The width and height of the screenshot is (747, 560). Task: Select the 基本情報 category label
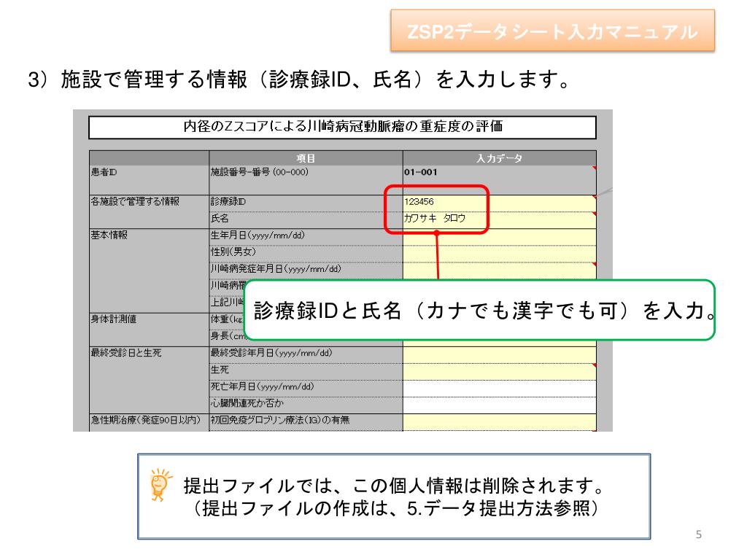[109, 236]
